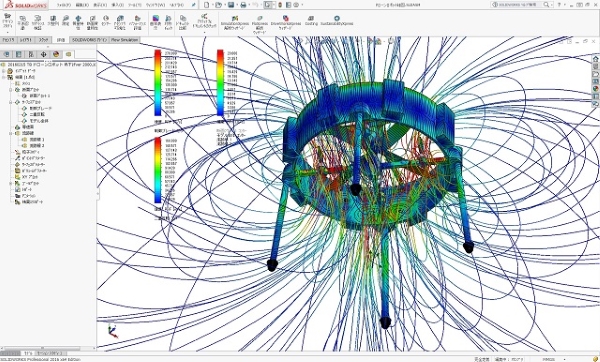Select the XY plot item in tree
Image resolution: width=600 pixels, height=362 pixels.
coord(26,177)
